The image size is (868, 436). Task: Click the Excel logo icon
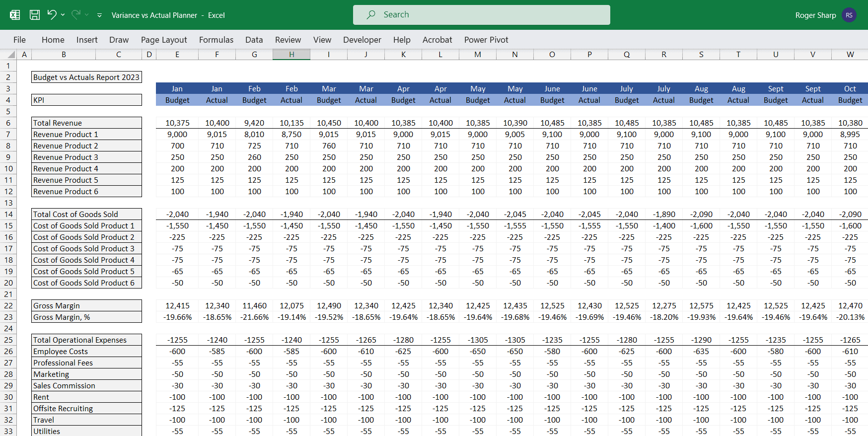pyautogui.click(x=15, y=15)
